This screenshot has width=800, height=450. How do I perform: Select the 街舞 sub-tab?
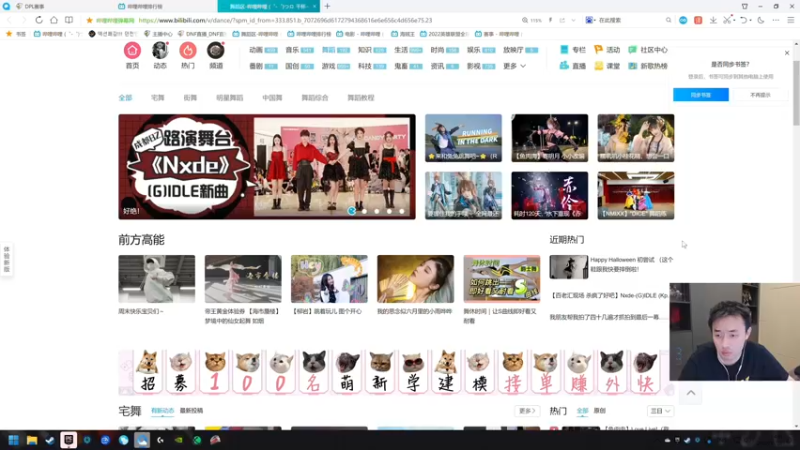pyautogui.click(x=190, y=97)
